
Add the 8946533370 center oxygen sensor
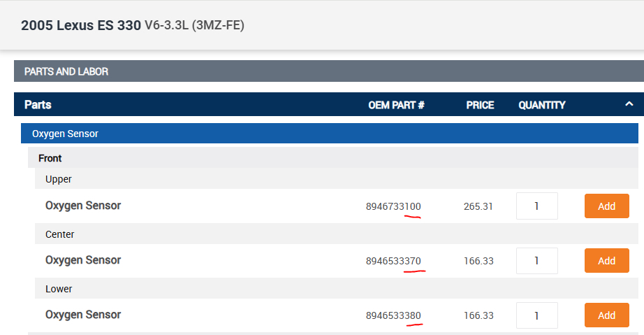pos(606,261)
